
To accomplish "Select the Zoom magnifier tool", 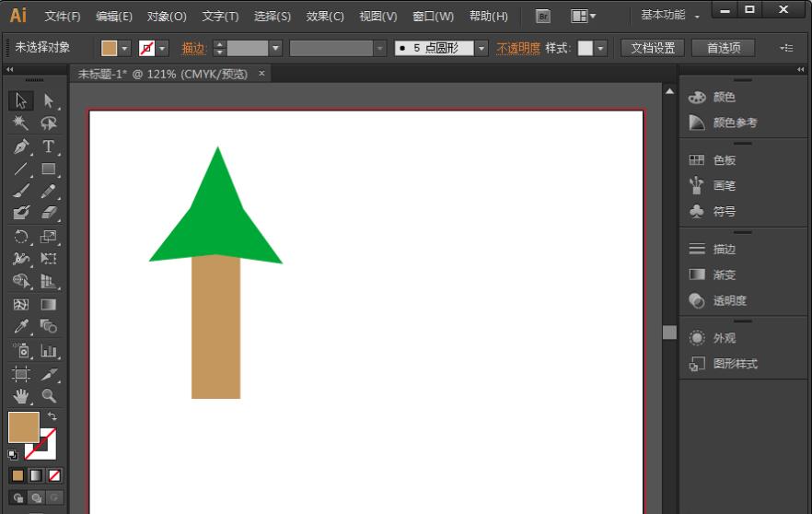I will [x=48, y=396].
